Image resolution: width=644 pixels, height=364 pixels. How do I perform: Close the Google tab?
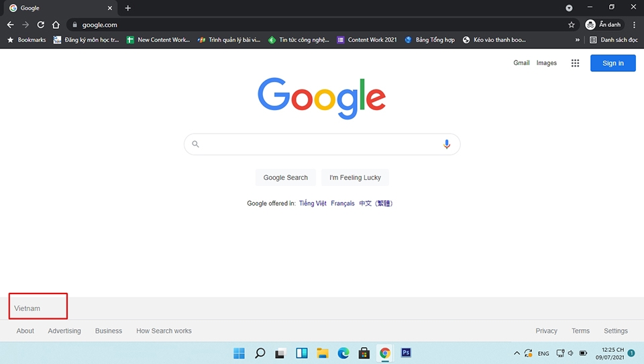[x=109, y=8]
